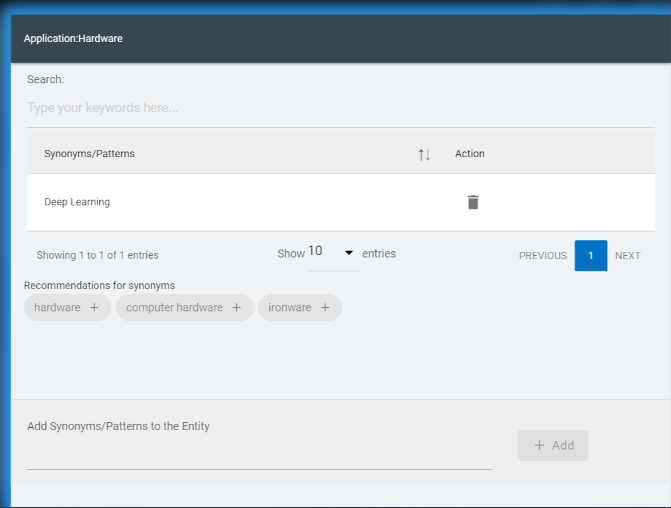The image size is (671, 508).
Task: Choose the computer hardware recommendation label
Action: point(174,308)
